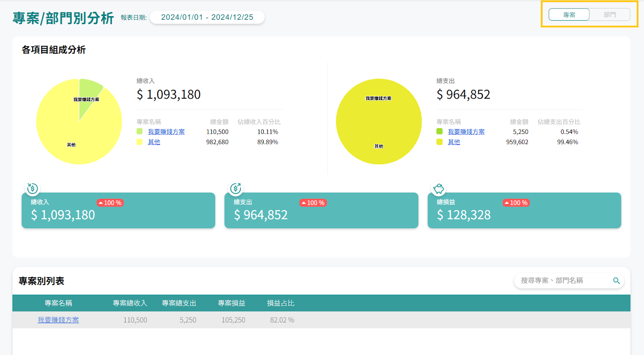Click 110,500 cell in project table row
Viewport: 644px width, 355px height.
pos(135,320)
